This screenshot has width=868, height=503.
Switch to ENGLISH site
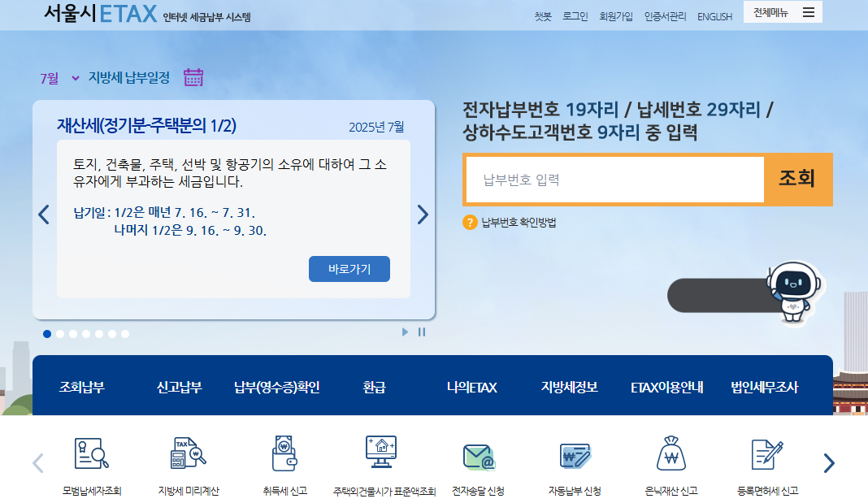714,16
